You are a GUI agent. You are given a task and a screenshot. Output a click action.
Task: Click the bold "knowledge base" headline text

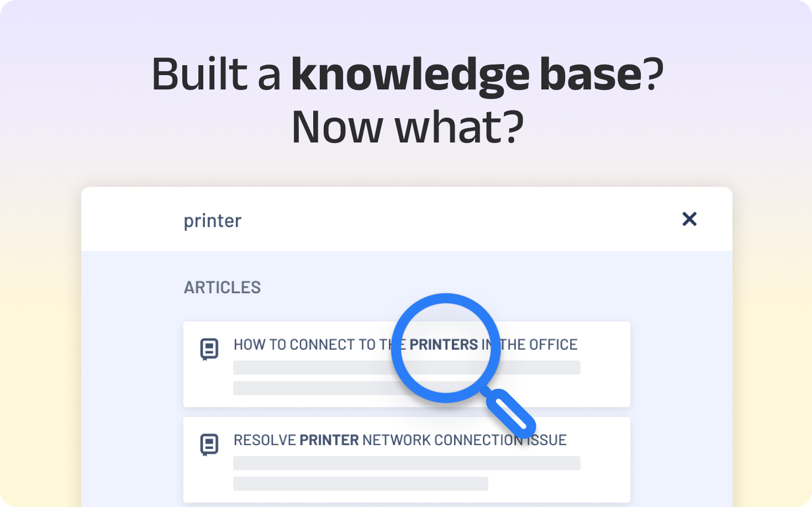coord(466,74)
